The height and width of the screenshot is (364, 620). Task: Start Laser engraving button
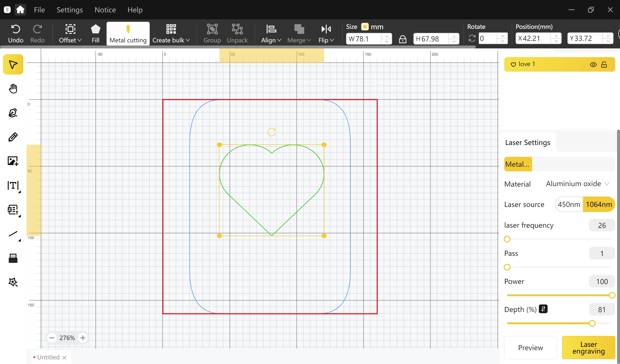589,348
